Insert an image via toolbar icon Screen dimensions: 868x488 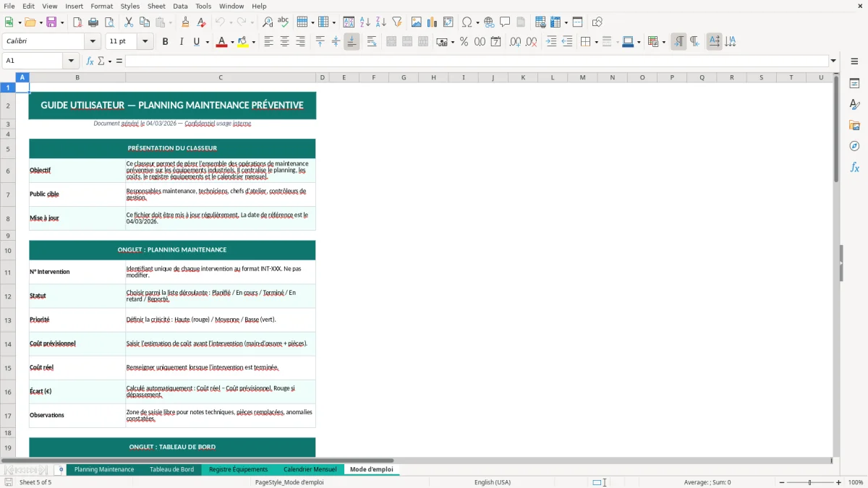417,22
